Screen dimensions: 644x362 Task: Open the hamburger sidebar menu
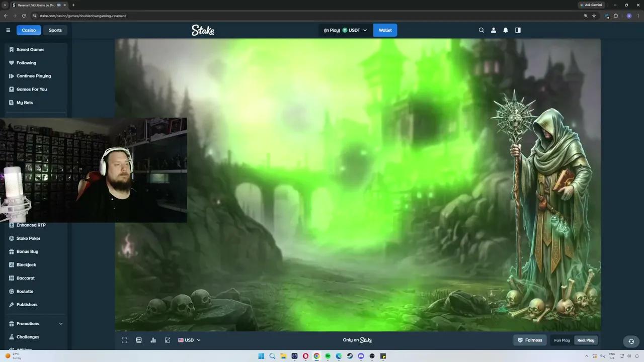coord(8,30)
